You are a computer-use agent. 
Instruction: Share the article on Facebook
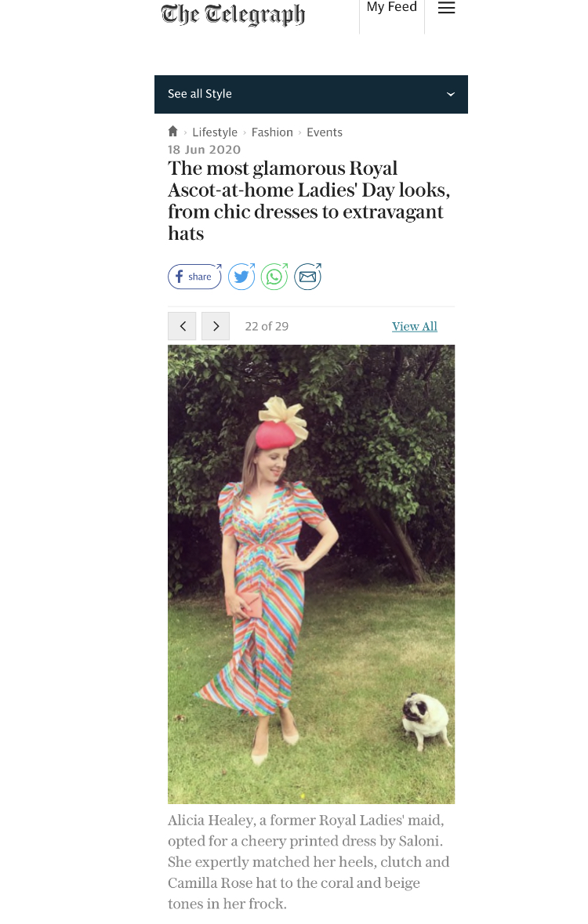pyautogui.click(x=194, y=277)
